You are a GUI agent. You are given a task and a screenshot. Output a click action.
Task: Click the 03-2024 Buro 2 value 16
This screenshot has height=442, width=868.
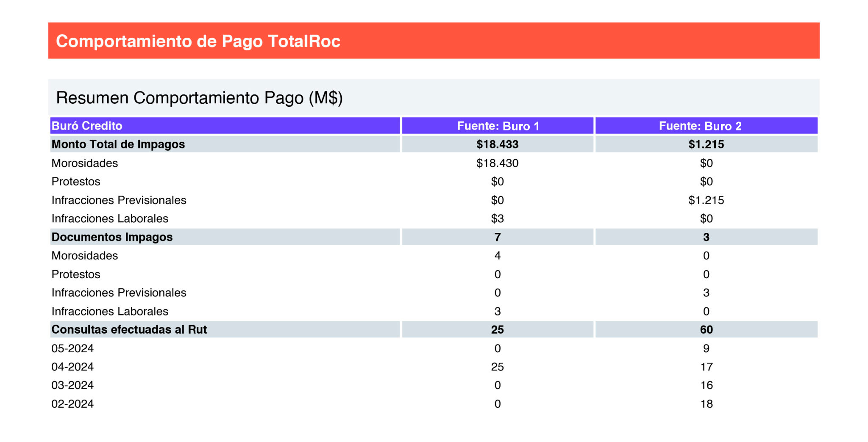(x=707, y=385)
